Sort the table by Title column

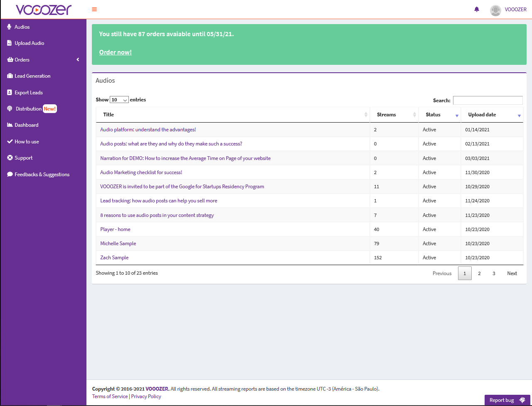[233, 115]
